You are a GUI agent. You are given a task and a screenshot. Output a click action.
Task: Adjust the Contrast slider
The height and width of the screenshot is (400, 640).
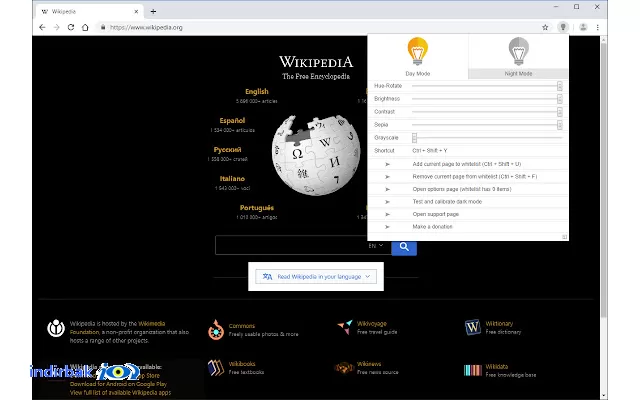[487, 111]
